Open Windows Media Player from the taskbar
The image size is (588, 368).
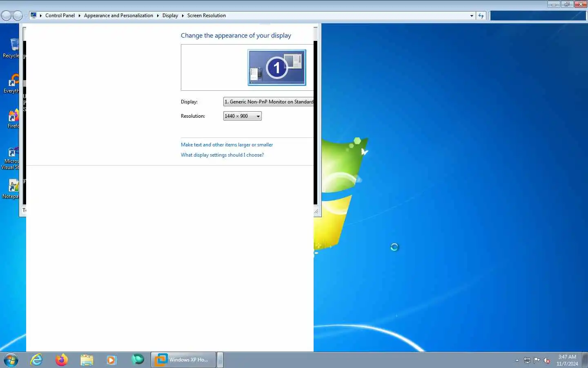111,360
